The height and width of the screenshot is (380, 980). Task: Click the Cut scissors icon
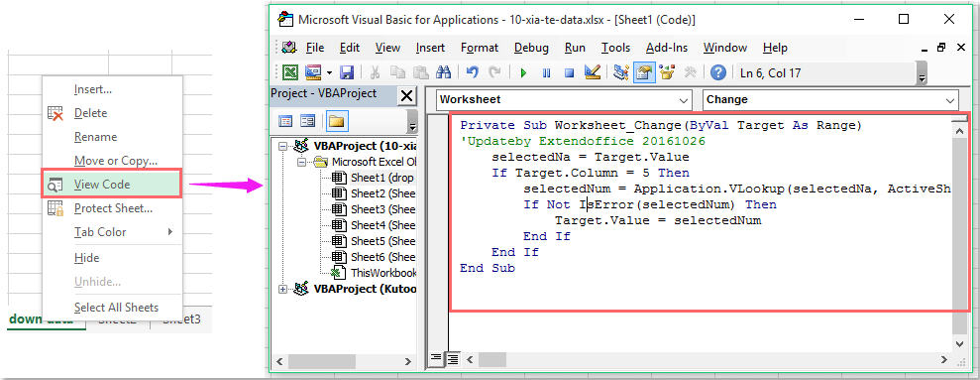pos(375,72)
